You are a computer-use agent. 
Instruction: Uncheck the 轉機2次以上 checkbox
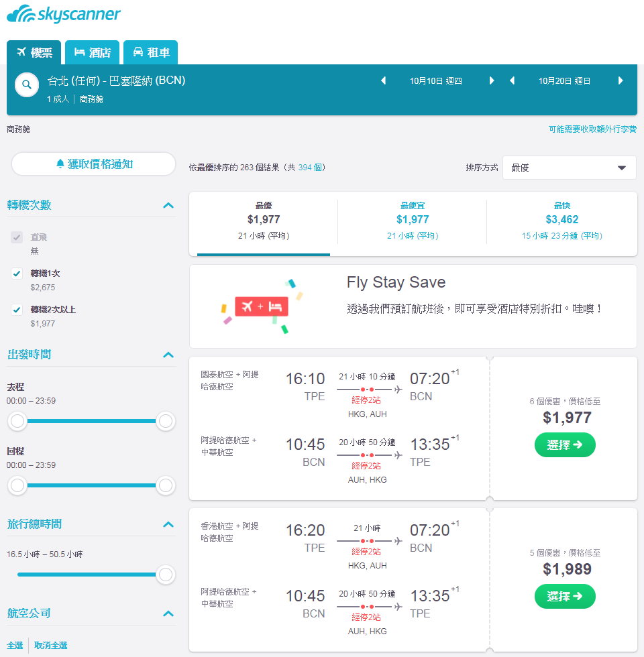17,310
